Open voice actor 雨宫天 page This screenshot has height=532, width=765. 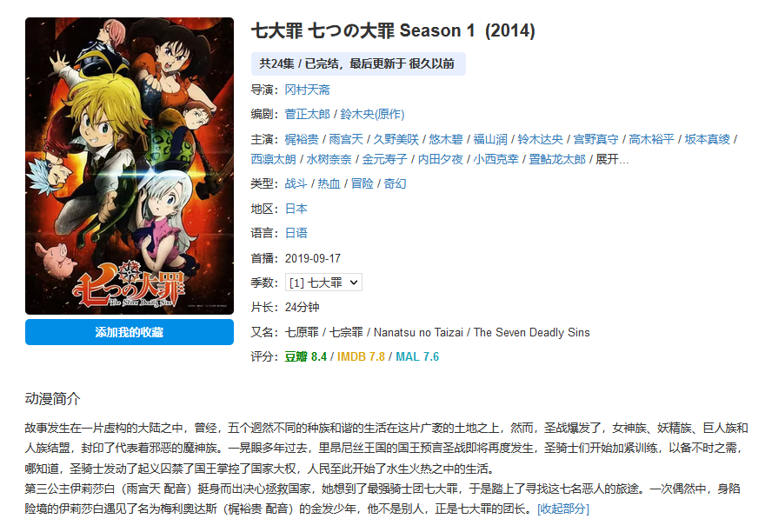[x=346, y=140]
